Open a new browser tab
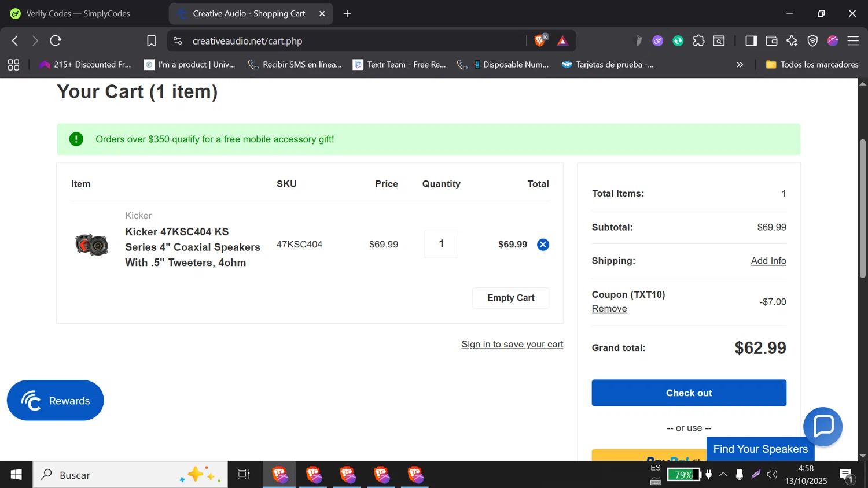868x488 pixels. point(347,13)
